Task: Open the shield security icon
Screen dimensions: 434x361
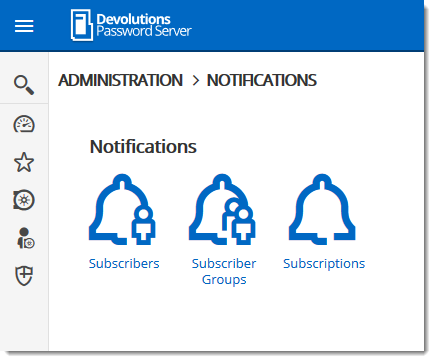Action: click(24, 276)
